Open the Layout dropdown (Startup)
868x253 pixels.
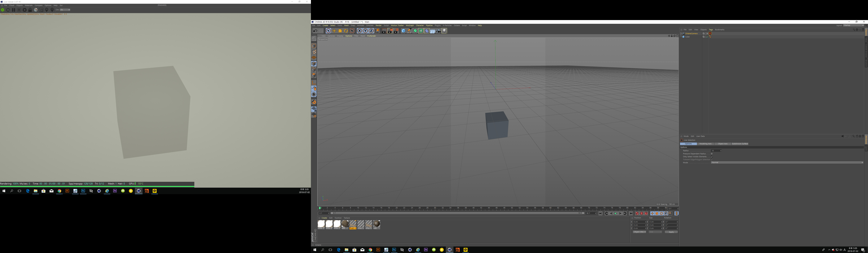point(854,25)
